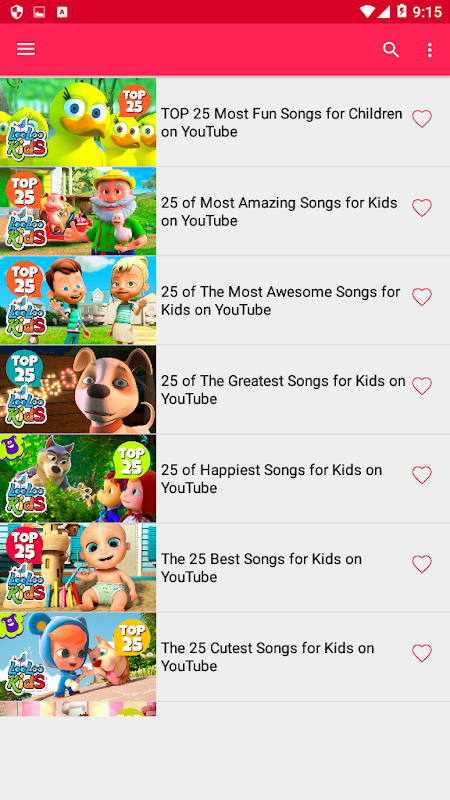Open 25 of The Greatest Songs for Kids title
Viewport: 450px width, 800px height.
283,389
